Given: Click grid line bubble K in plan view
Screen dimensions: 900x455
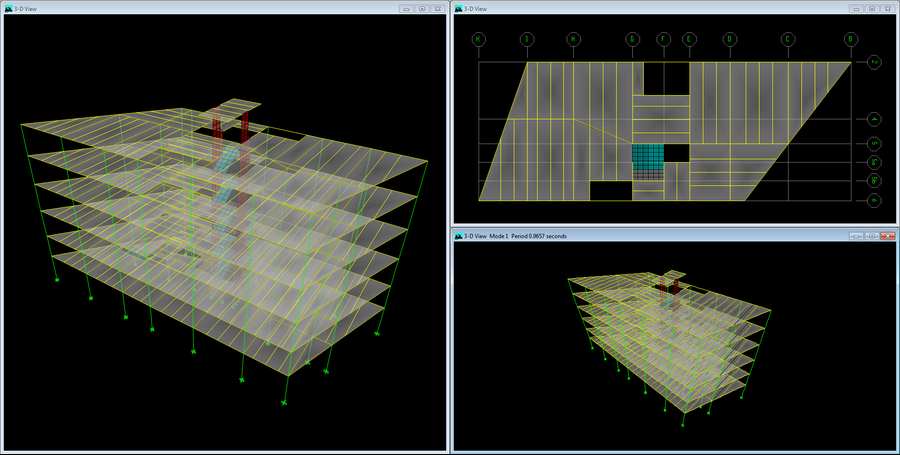Looking at the screenshot, I should [x=479, y=39].
